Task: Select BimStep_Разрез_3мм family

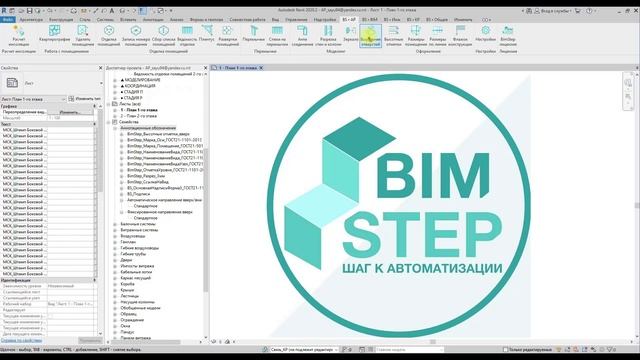Action: coord(146,176)
